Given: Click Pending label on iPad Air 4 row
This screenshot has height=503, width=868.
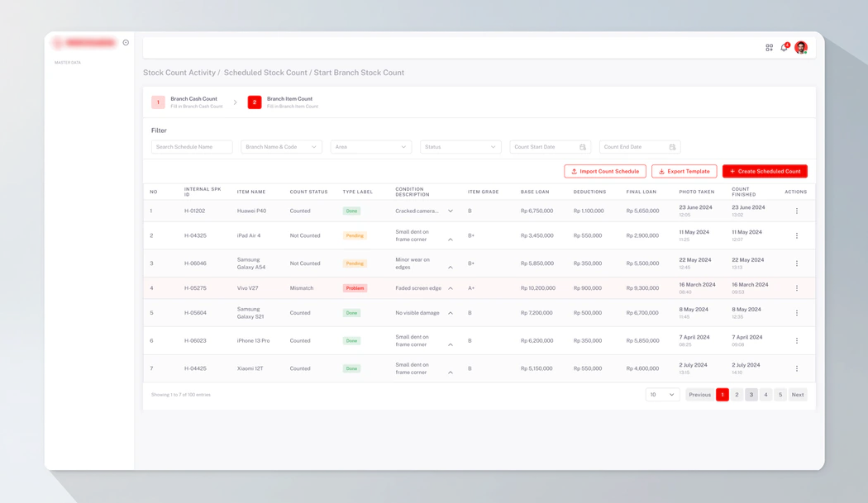Looking at the screenshot, I should (355, 235).
